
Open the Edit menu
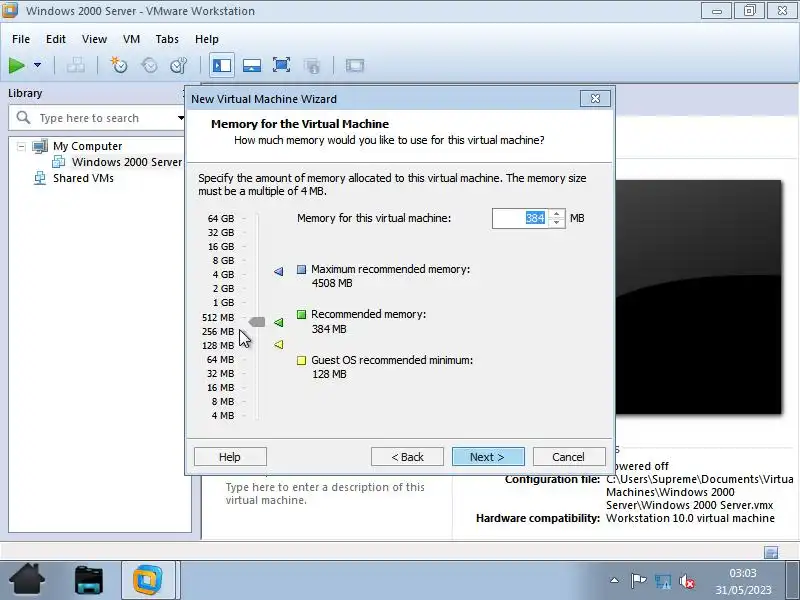click(56, 39)
